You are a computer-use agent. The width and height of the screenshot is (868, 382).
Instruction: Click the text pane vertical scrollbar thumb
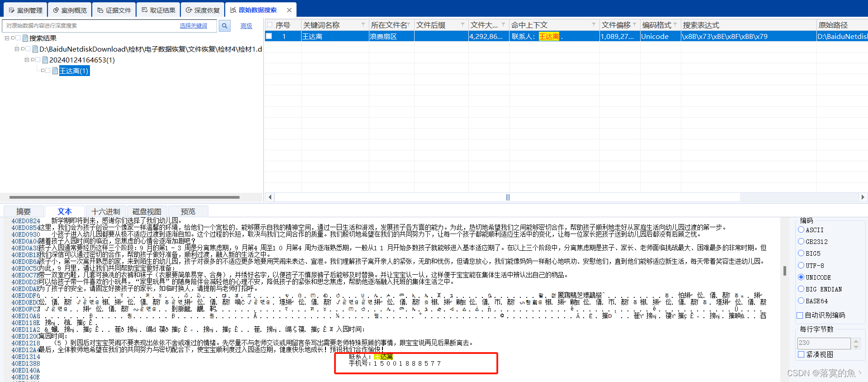(x=784, y=271)
